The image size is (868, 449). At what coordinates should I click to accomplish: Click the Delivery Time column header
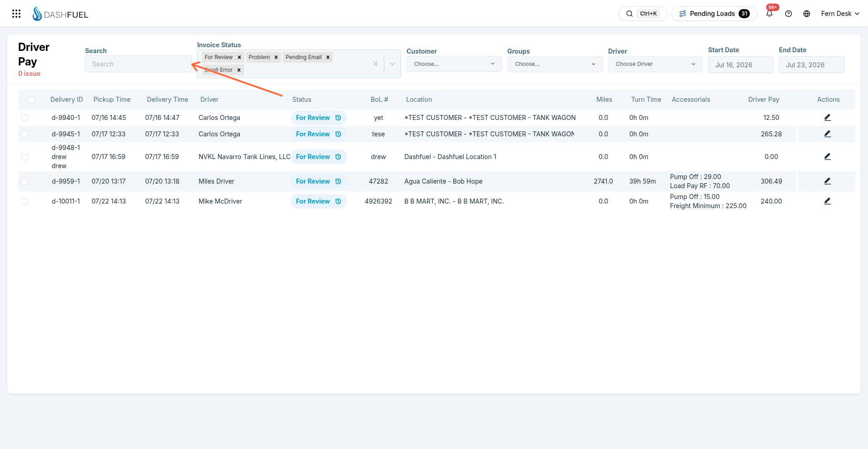click(167, 100)
